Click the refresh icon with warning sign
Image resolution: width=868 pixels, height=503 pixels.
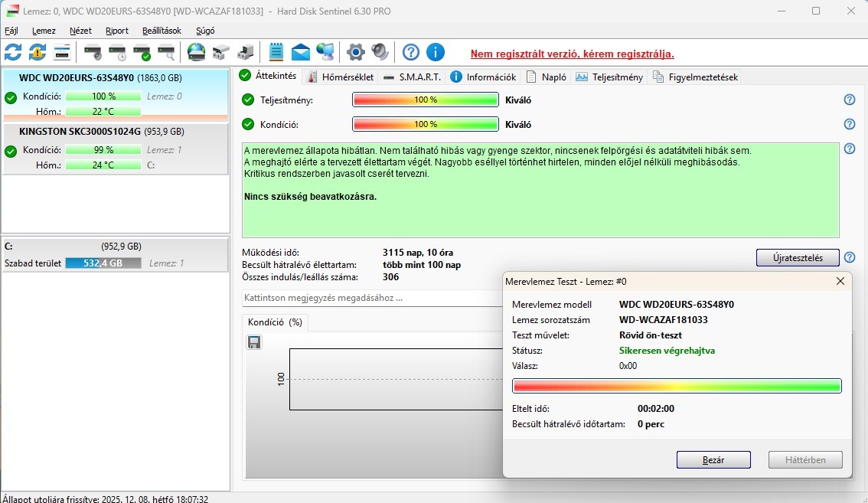point(37,52)
